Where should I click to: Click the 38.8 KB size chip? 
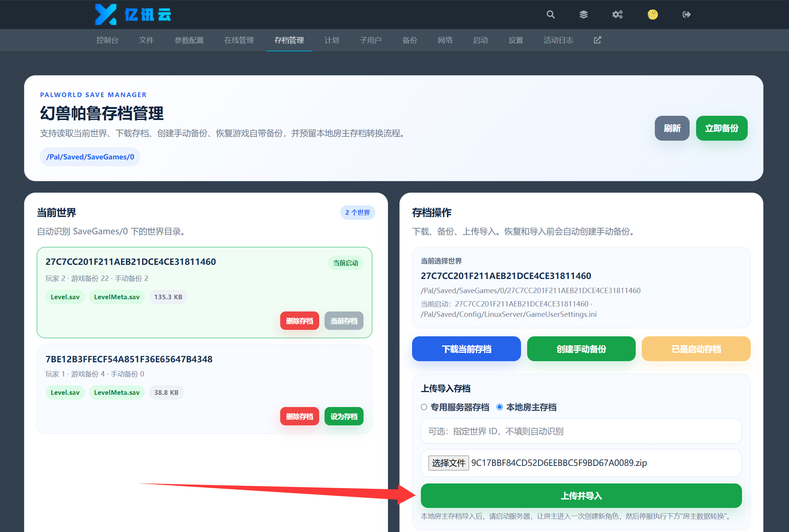click(x=166, y=393)
